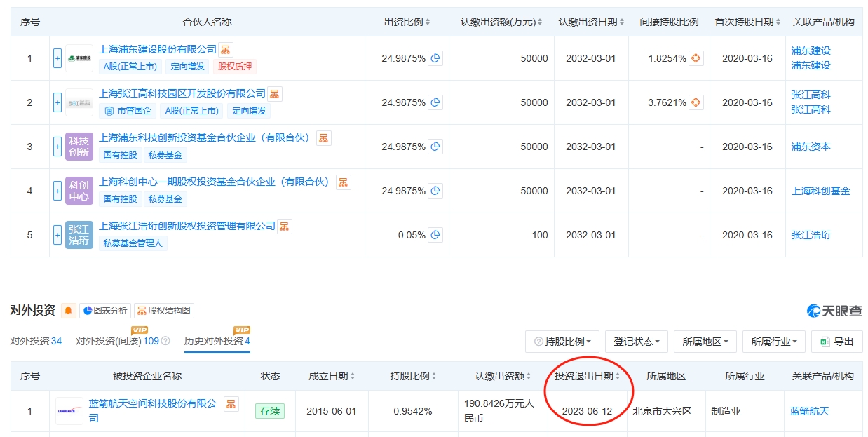Sort partners by 出资比例 column
868x437 pixels.
(x=407, y=22)
